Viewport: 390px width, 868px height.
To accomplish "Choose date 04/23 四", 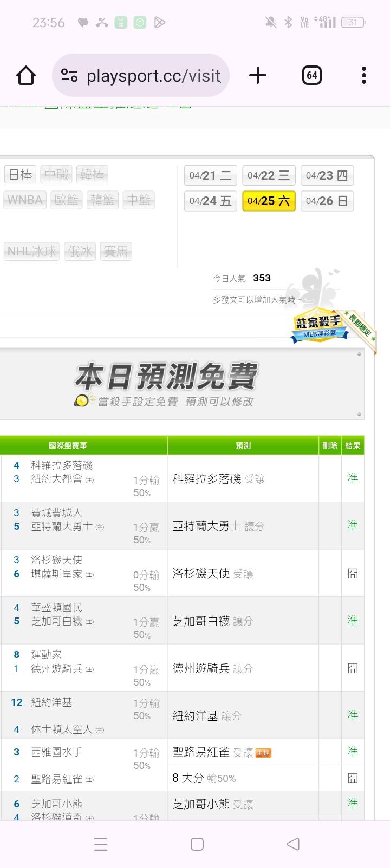I will point(327,175).
